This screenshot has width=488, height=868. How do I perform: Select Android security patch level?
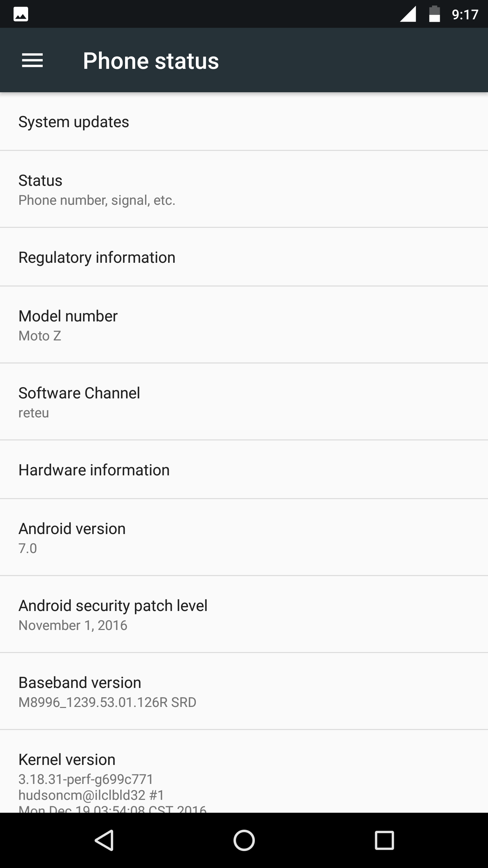pyautogui.click(x=244, y=614)
